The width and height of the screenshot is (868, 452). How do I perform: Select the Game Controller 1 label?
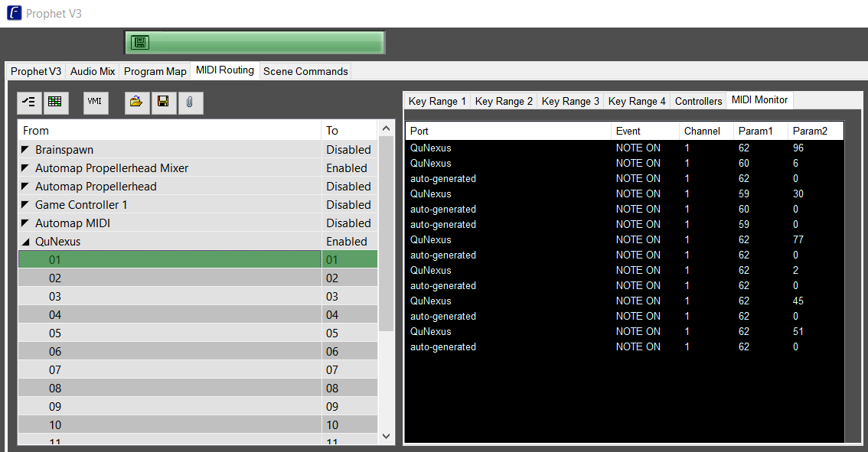point(81,204)
